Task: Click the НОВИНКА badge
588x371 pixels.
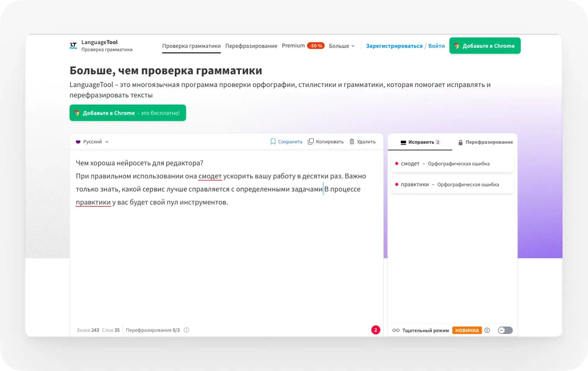Action: click(x=467, y=330)
